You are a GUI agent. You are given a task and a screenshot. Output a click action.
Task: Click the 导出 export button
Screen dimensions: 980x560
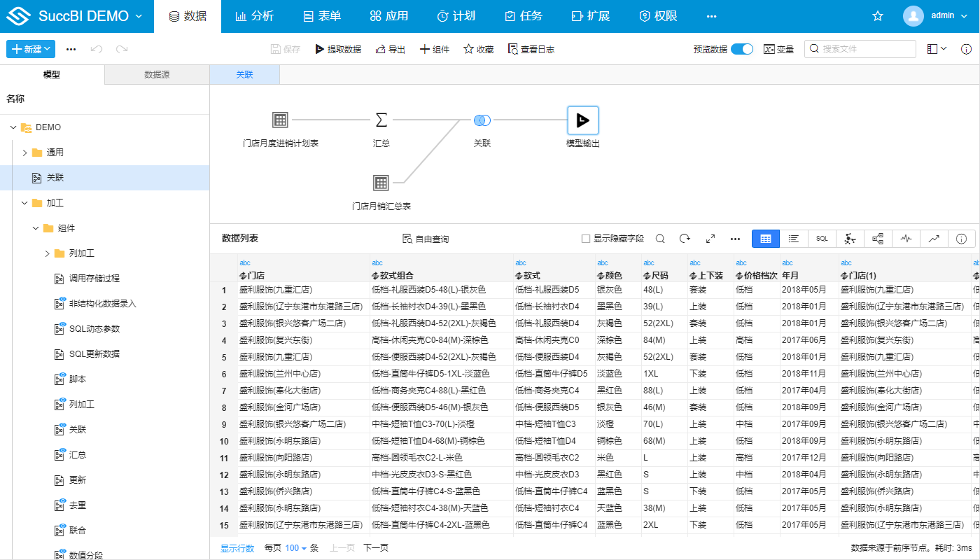391,49
